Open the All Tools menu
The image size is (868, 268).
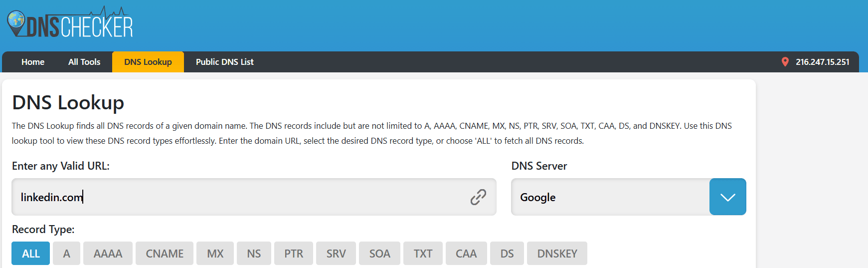(x=84, y=62)
